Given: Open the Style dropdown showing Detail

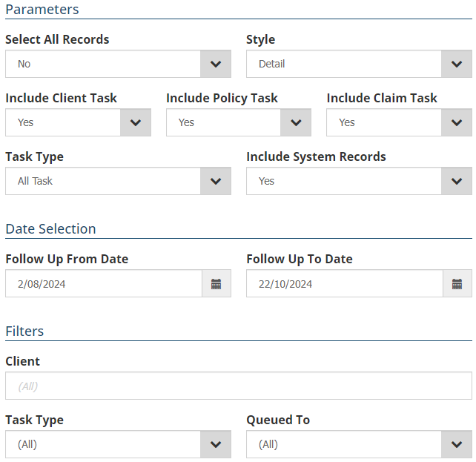Looking at the screenshot, I should [x=344, y=64].
